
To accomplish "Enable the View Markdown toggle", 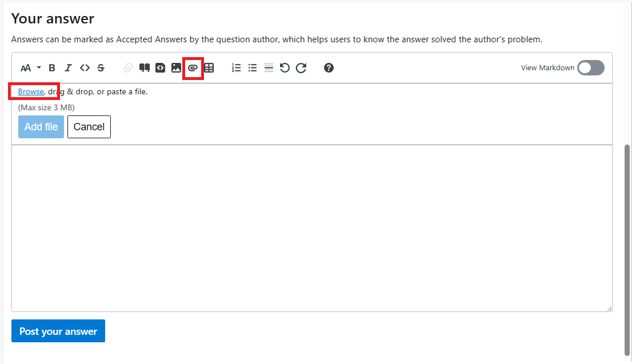I will tap(590, 67).
